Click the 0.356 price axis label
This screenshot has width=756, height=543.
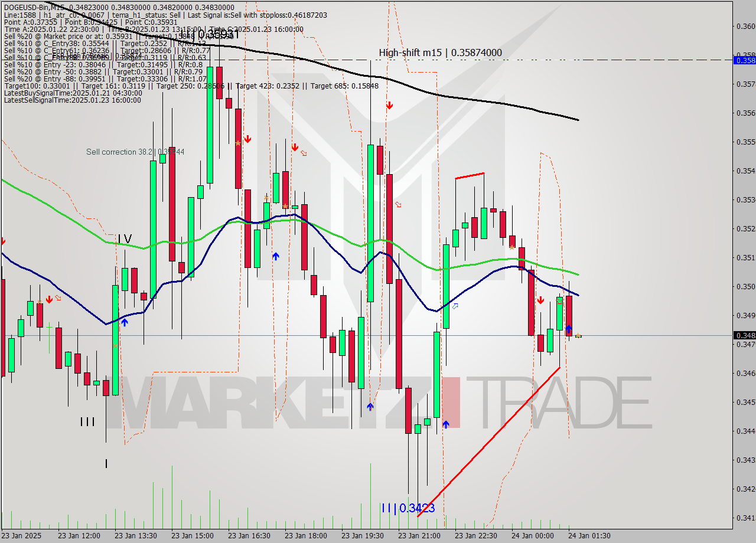coord(745,113)
